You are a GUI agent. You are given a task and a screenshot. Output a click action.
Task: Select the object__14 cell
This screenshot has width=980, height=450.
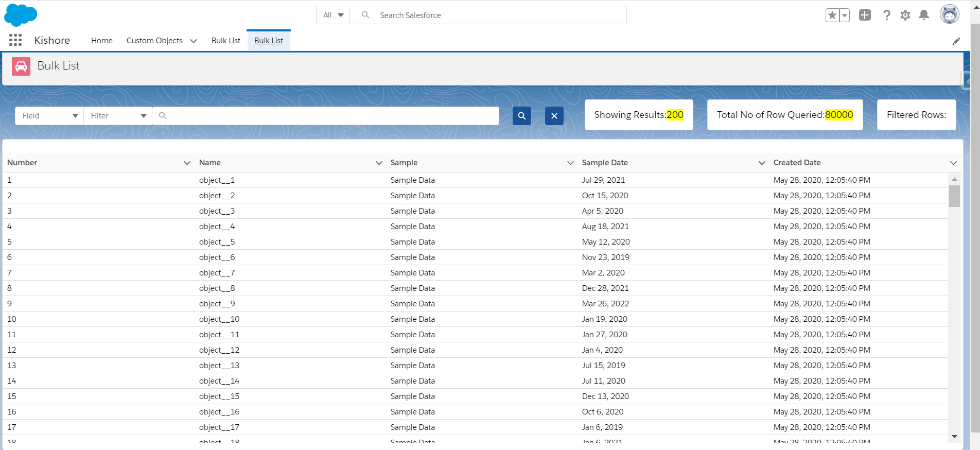219,381
